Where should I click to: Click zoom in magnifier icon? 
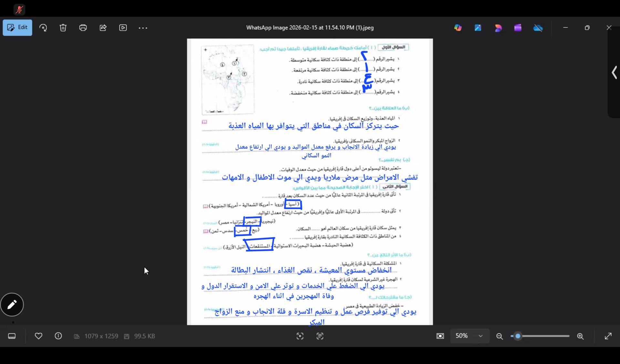click(x=580, y=336)
